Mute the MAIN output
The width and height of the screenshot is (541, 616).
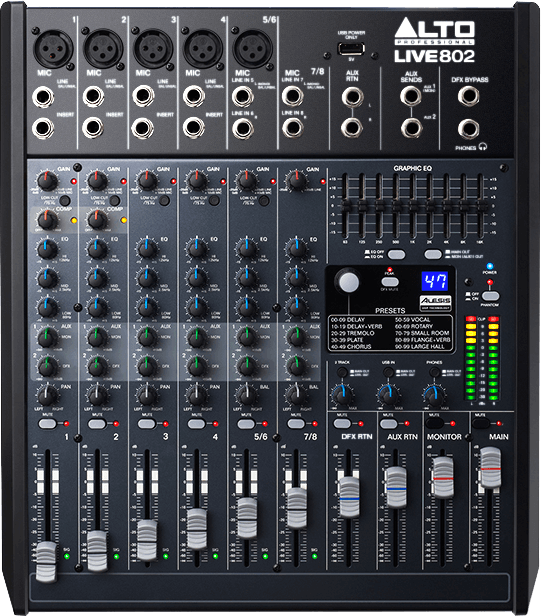pyautogui.click(x=481, y=424)
